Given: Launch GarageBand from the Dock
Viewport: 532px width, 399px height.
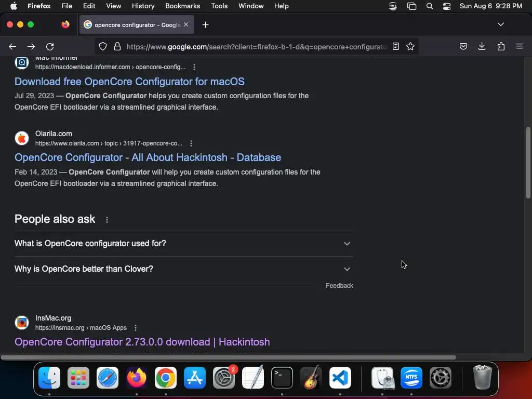Looking at the screenshot, I should point(311,377).
